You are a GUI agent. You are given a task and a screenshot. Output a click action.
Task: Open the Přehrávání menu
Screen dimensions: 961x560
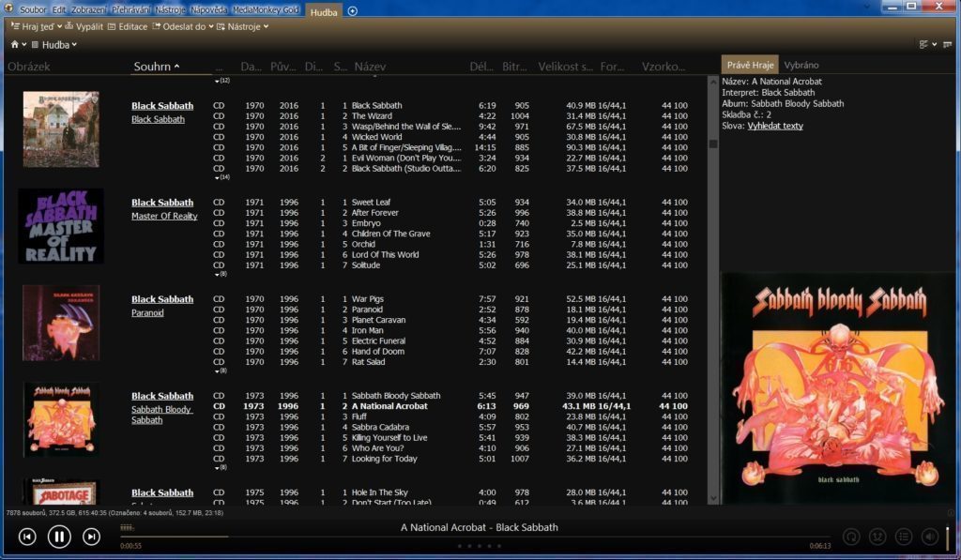131,9
